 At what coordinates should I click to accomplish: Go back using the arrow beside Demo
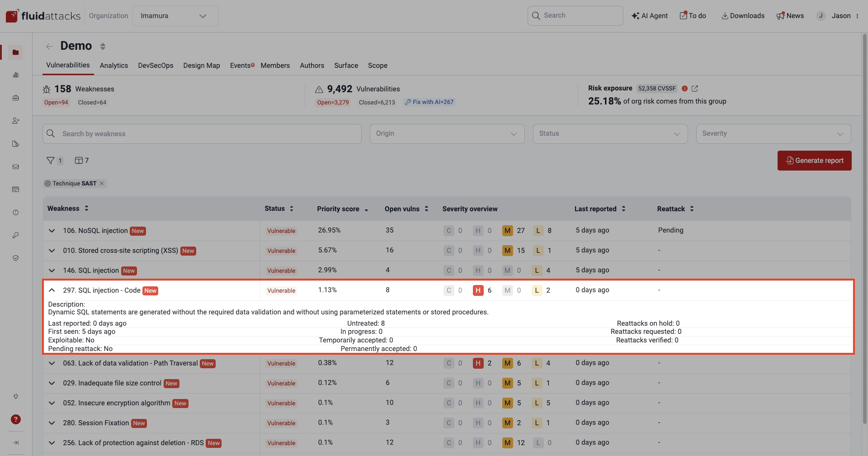49,46
